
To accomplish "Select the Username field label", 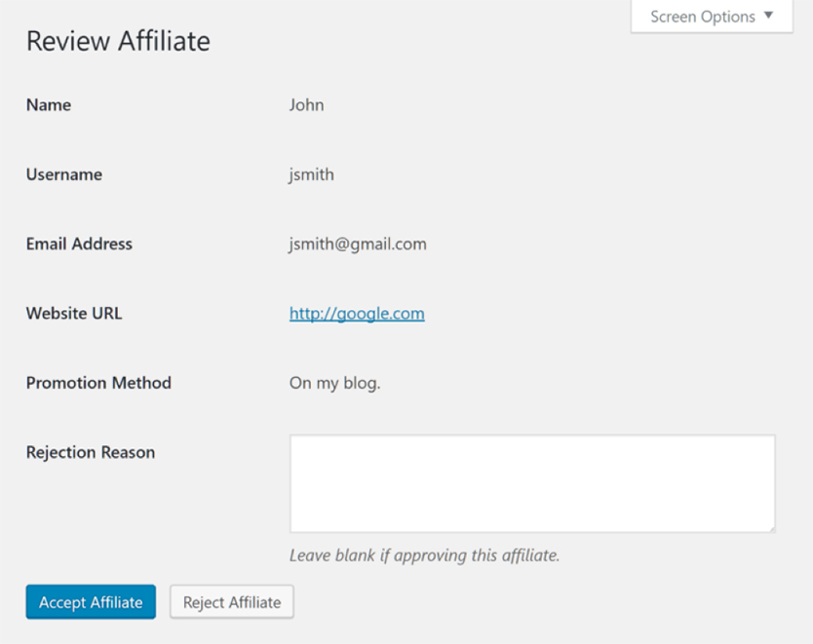I will pyautogui.click(x=64, y=174).
